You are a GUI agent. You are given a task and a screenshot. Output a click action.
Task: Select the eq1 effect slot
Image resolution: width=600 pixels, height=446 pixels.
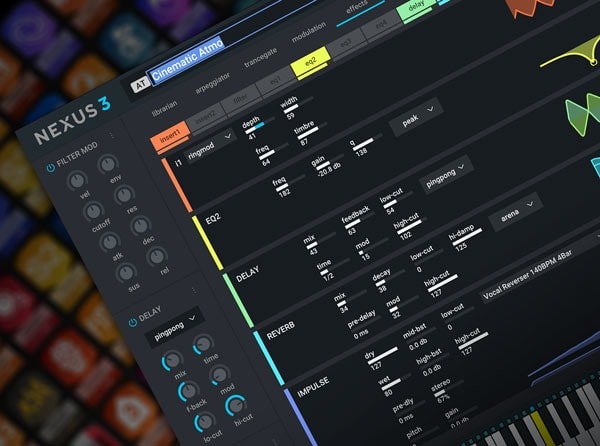click(276, 80)
